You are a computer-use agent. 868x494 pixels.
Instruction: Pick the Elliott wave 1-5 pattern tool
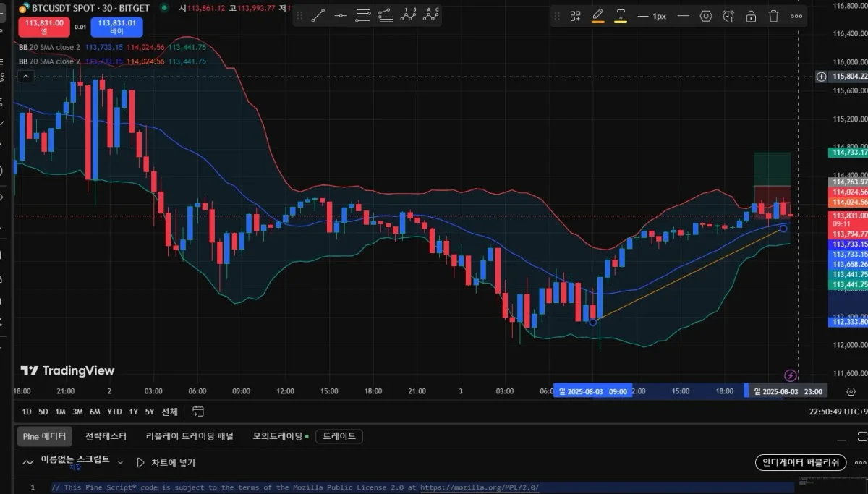(x=409, y=15)
